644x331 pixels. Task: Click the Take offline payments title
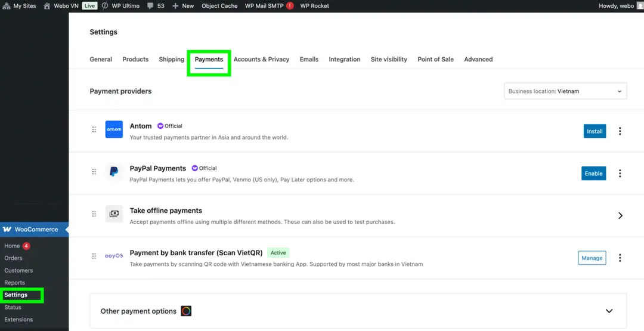click(x=166, y=211)
